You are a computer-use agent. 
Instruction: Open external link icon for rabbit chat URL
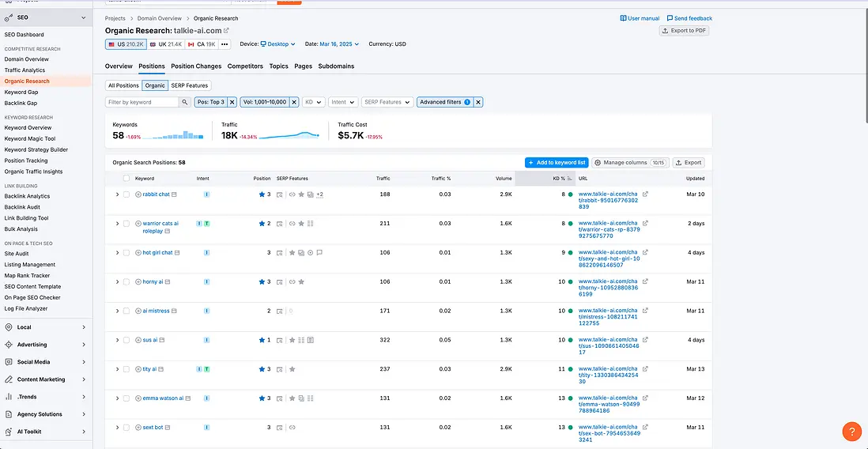tap(645, 194)
